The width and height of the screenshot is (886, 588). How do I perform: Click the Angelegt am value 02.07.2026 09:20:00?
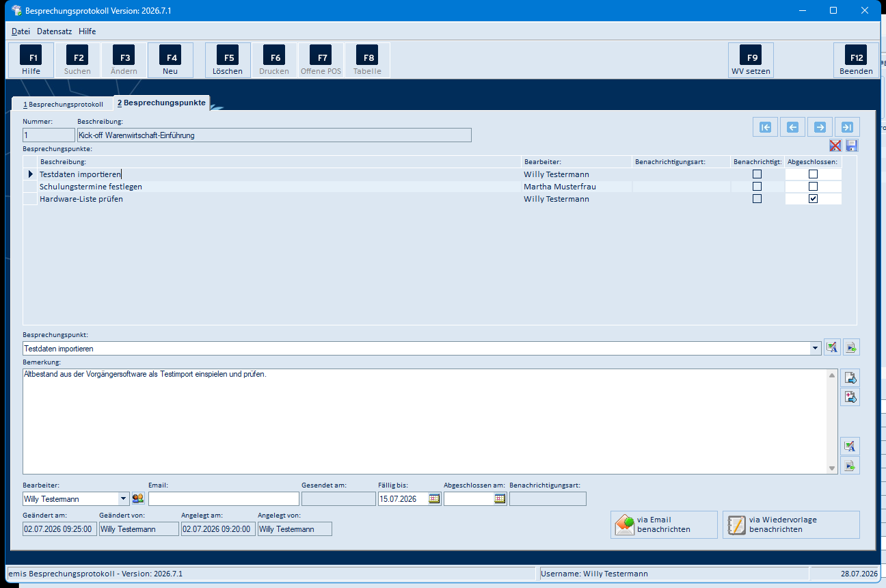(x=218, y=529)
